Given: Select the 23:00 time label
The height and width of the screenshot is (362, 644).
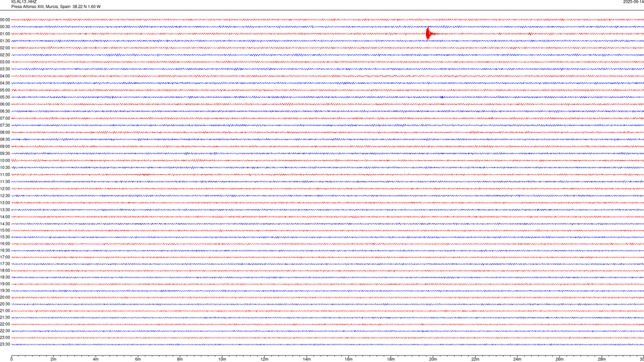Looking at the screenshot, I should pos(5,338).
